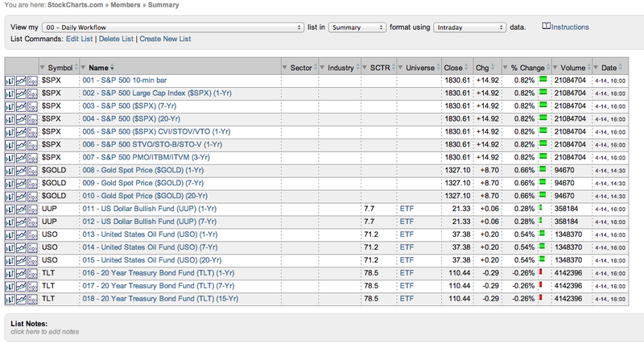
Task: Open bar chart icon for row 010 Gold Spot Price (20-Yr)
Action: click(10, 197)
